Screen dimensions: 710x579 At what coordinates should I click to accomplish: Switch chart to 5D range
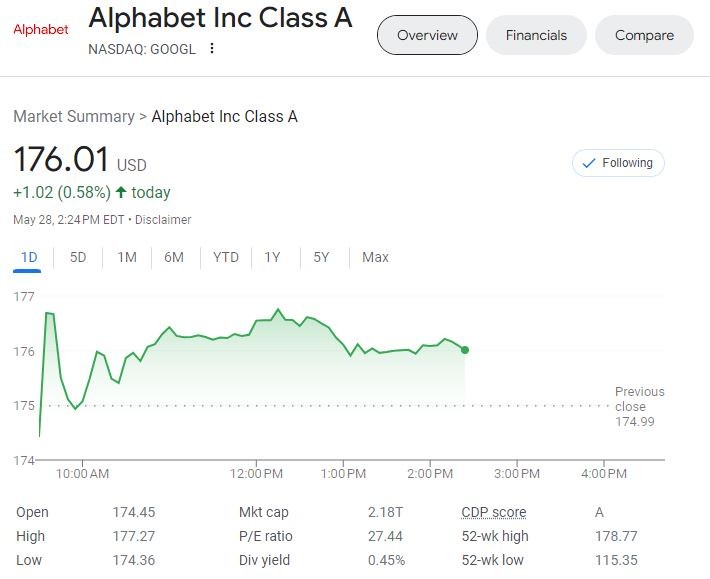click(x=78, y=257)
